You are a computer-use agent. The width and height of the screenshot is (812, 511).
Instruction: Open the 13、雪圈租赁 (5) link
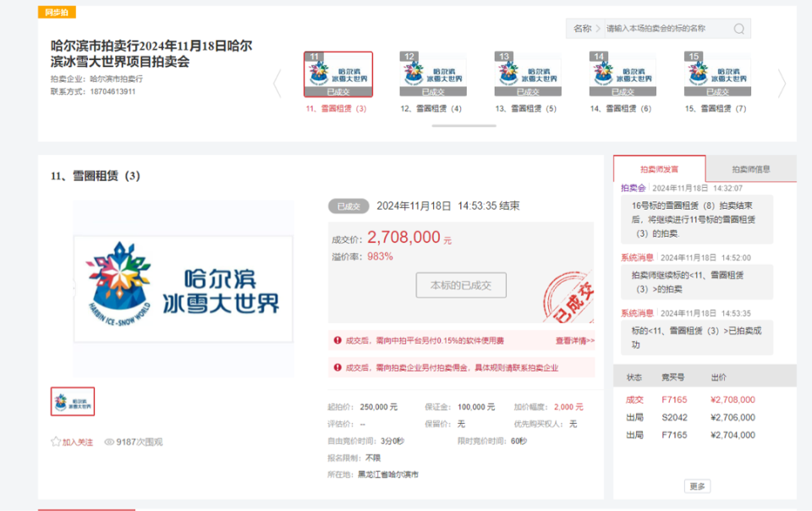pyautogui.click(x=525, y=109)
